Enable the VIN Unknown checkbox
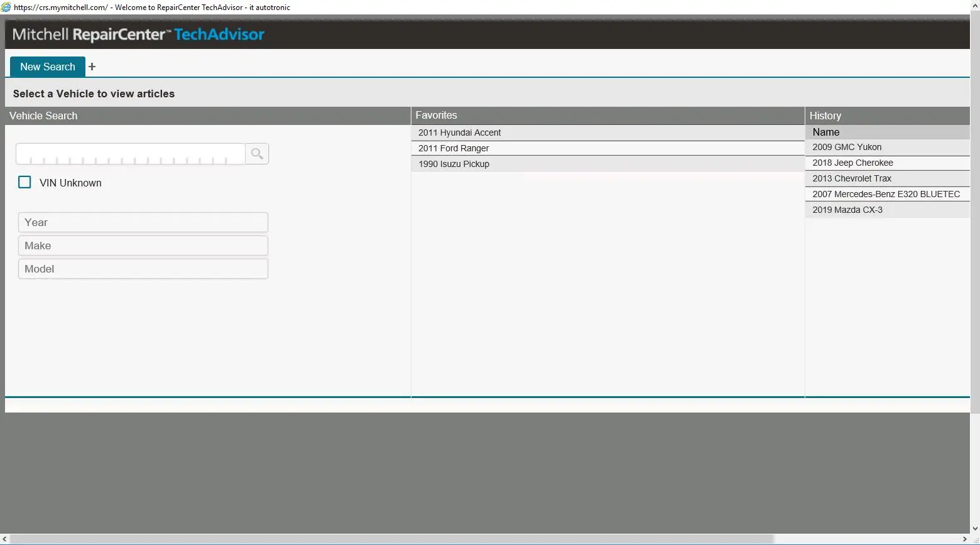 (x=24, y=182)
